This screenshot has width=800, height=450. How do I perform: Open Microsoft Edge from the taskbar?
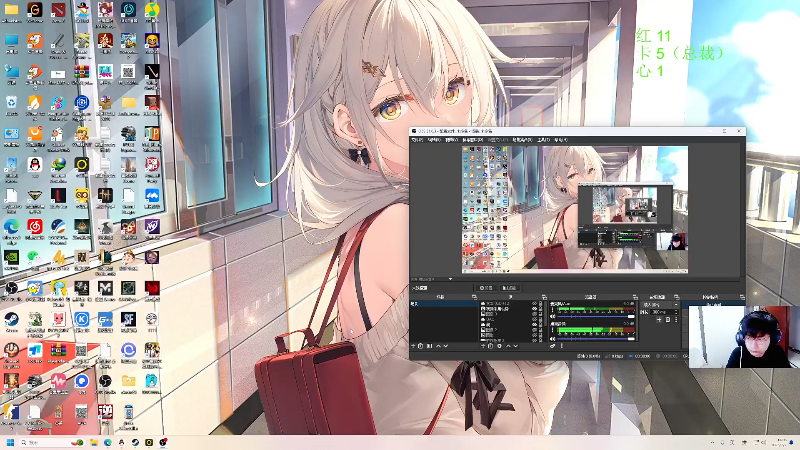click(x=108, y=442)
